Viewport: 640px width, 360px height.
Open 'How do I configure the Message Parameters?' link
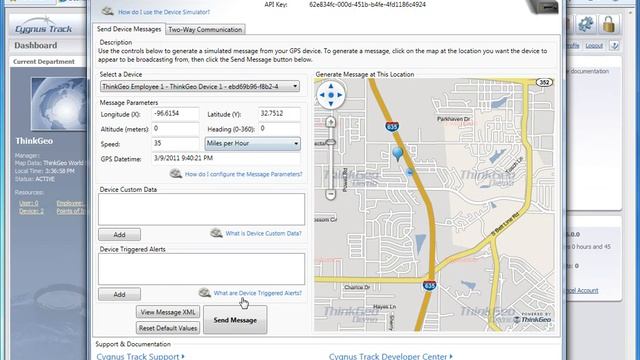coord(244,174)
